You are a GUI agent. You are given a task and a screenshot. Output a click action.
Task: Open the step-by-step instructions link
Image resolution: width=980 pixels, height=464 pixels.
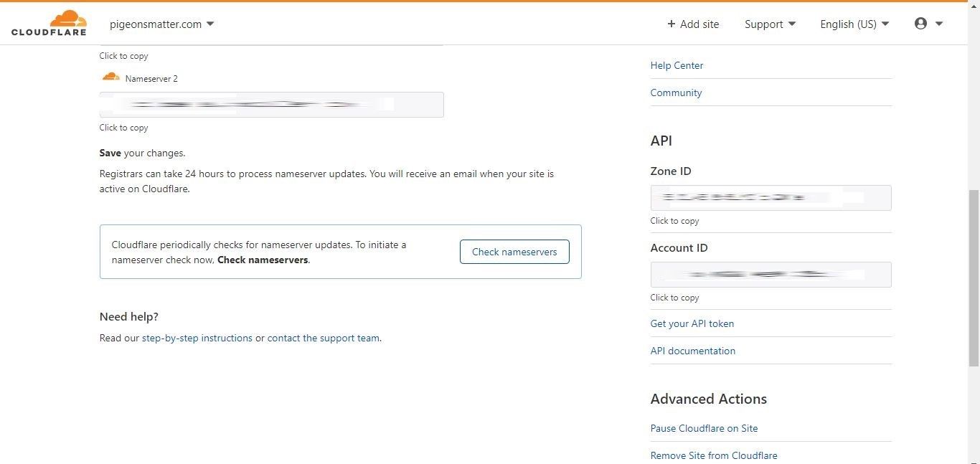pyautogui.click(x=196, y=338)
